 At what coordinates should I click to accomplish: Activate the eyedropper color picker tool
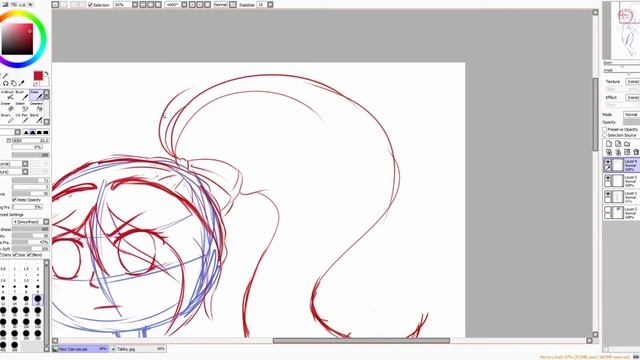pyautogui.click(x=22, y=83)
